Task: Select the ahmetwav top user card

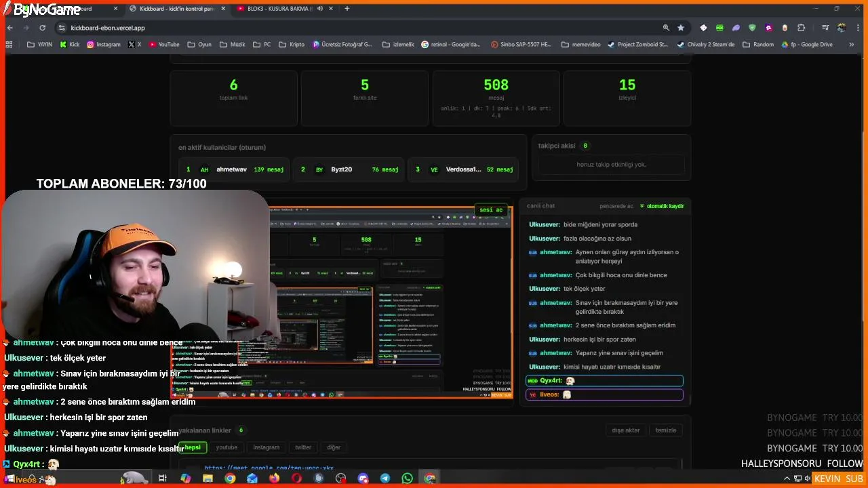Action: click(235, 169)
